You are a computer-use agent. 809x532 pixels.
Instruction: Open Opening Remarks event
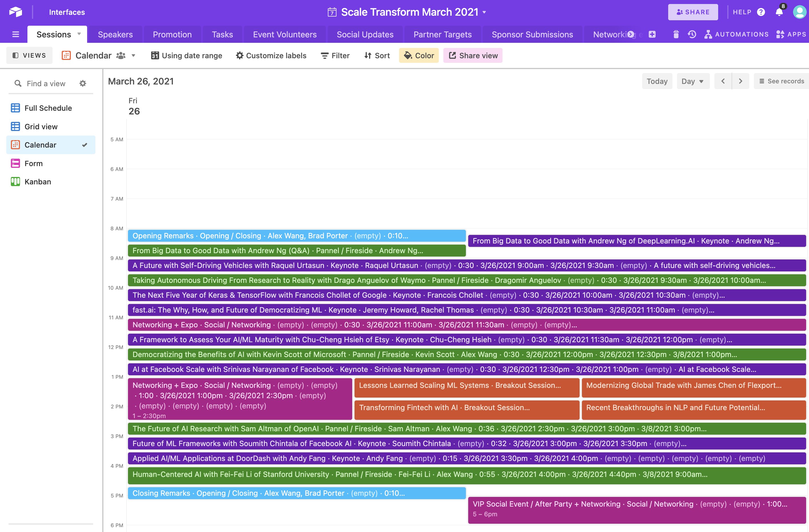click(x=297, y=236)
